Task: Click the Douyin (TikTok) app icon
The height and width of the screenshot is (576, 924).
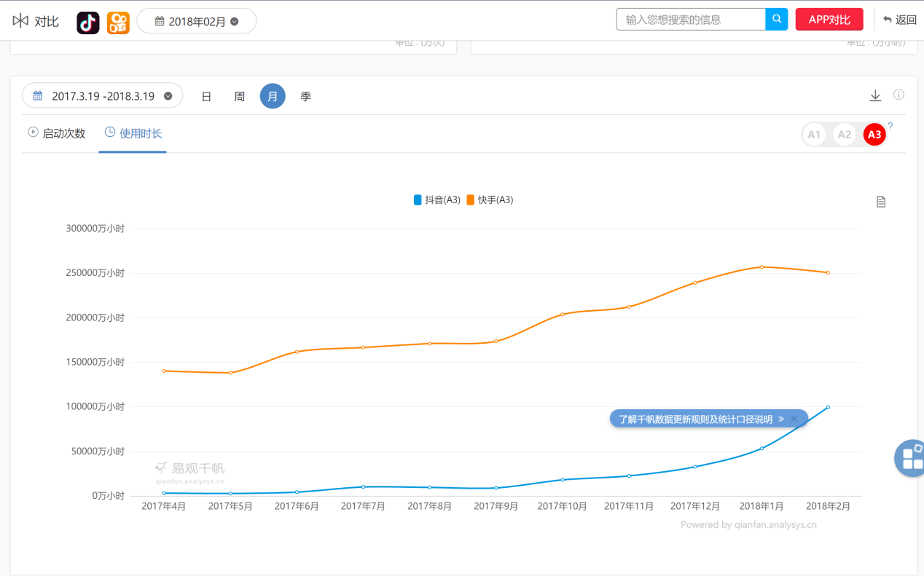Action: pyautogui.click(x=88, y=23)
